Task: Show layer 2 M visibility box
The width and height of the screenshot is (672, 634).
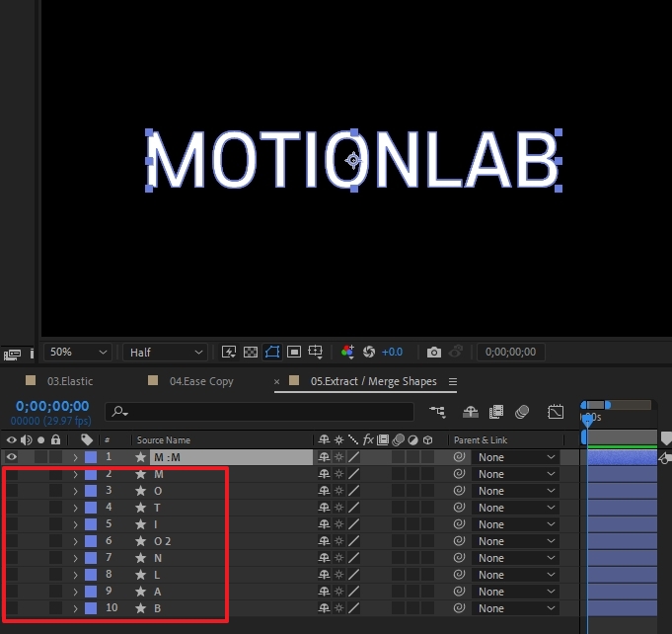Action: pyautogui.click(x=12, y=474)
